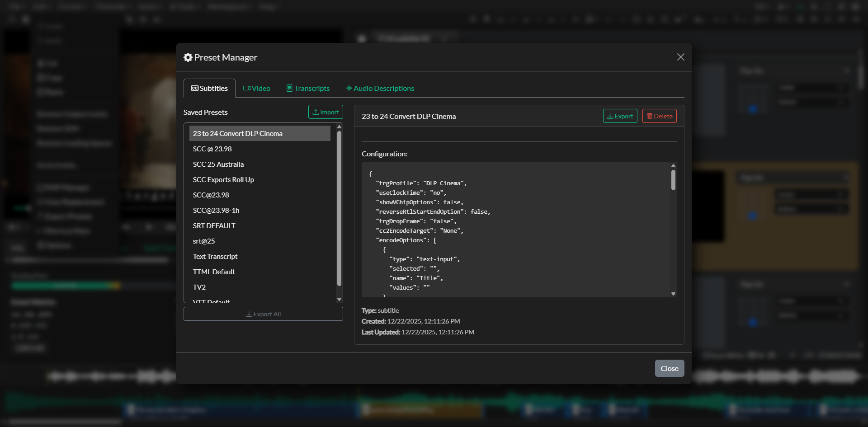Select the TV2 preset
Screen dimensions: 868x427
[x=260, y=287]
